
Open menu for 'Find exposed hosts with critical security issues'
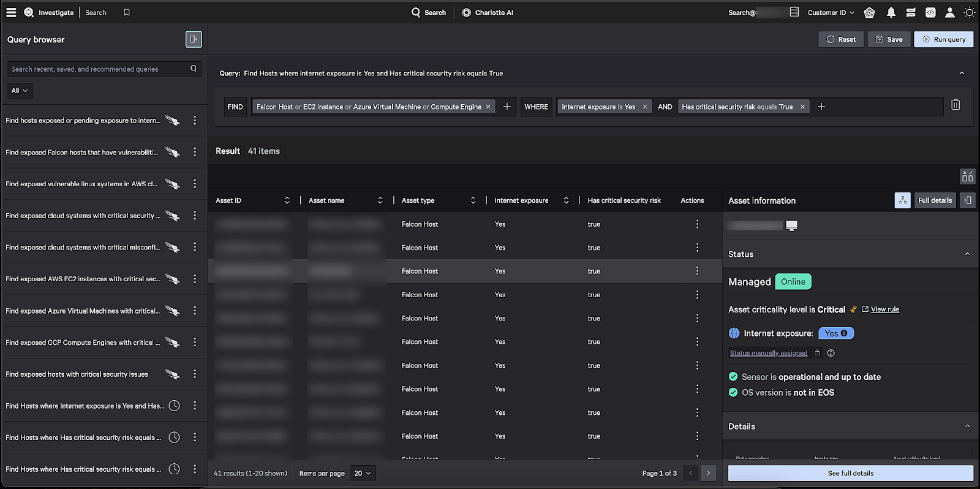195,374
